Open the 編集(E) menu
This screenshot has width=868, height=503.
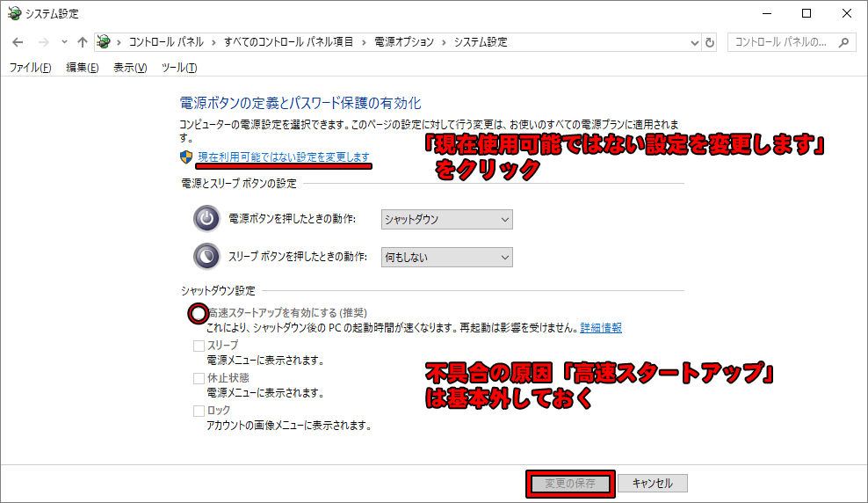pyautogui.click(x=83, y=68)
